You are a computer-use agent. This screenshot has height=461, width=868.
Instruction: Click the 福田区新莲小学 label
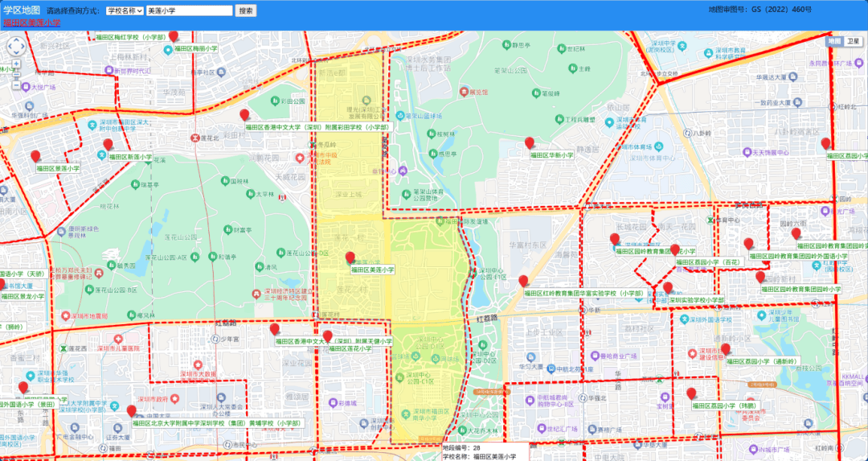131,157
